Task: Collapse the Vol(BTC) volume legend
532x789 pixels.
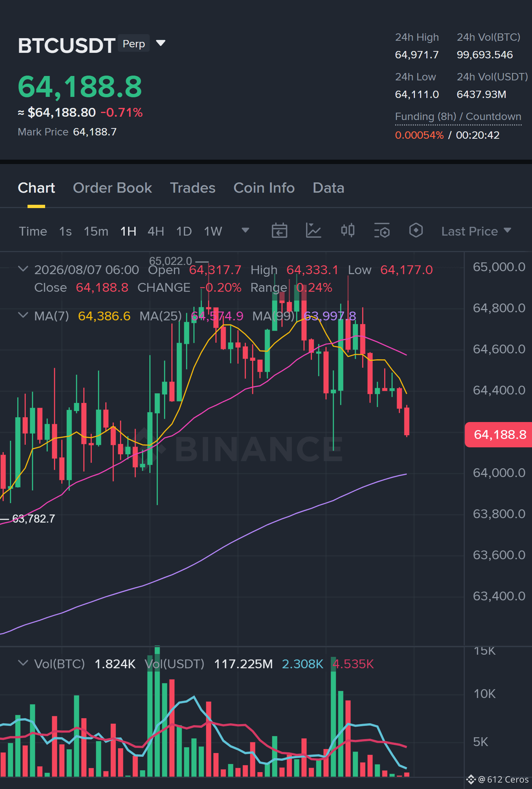Action: pos(23,663)
